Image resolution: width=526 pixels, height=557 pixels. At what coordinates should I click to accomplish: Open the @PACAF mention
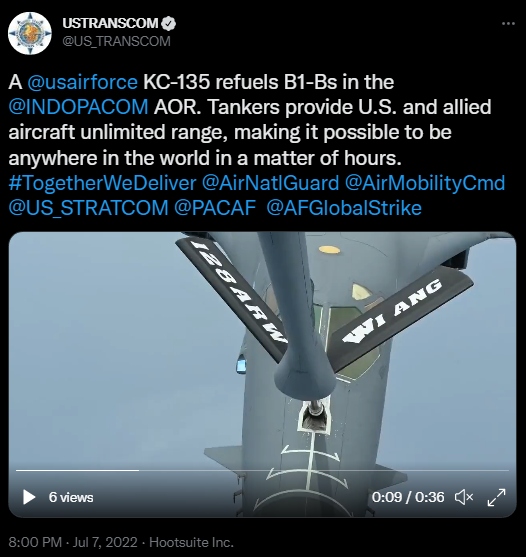[215, 208]
